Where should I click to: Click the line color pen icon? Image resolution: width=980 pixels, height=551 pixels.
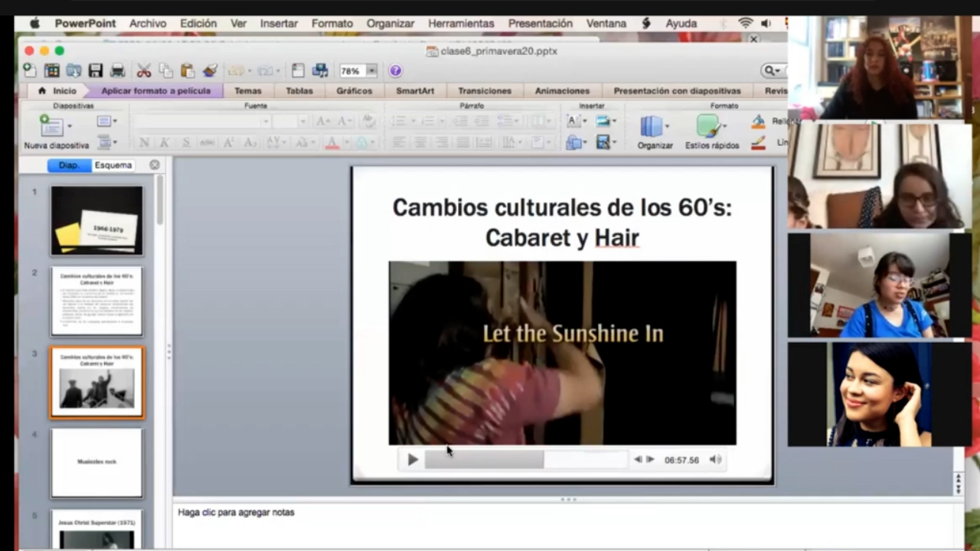coord(758,142)
